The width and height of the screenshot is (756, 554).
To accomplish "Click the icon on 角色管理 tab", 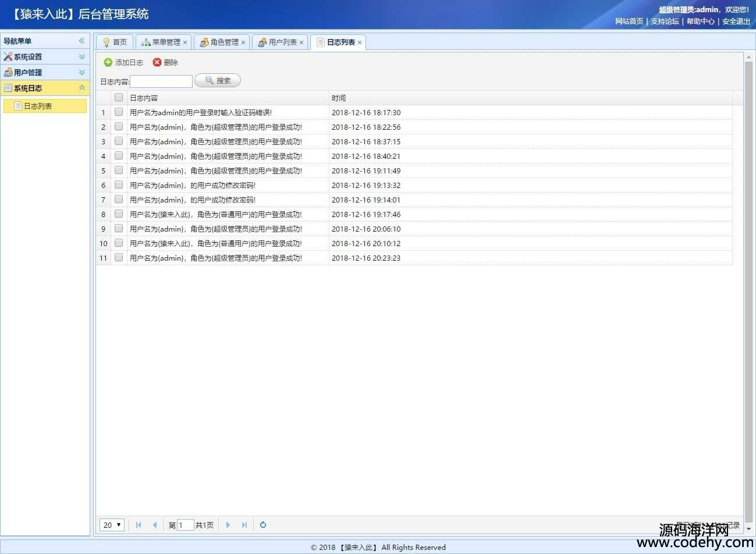I will tap(204, 42).
